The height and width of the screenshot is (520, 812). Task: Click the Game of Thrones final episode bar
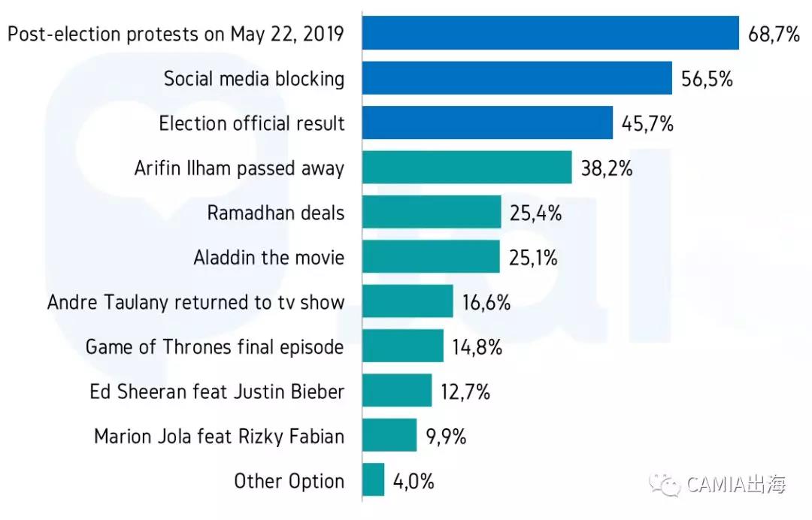403,346
